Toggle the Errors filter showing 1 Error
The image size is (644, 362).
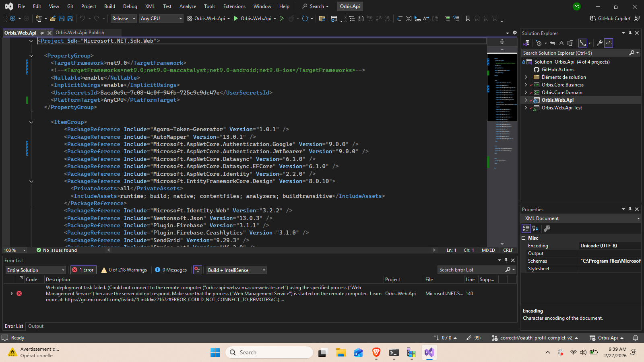tap(83, 270)
